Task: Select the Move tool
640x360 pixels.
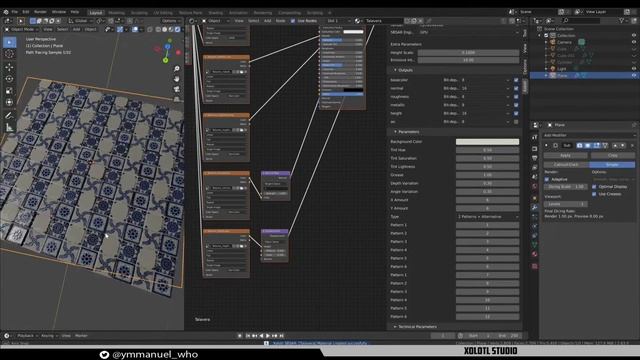Action: [9, 67]
